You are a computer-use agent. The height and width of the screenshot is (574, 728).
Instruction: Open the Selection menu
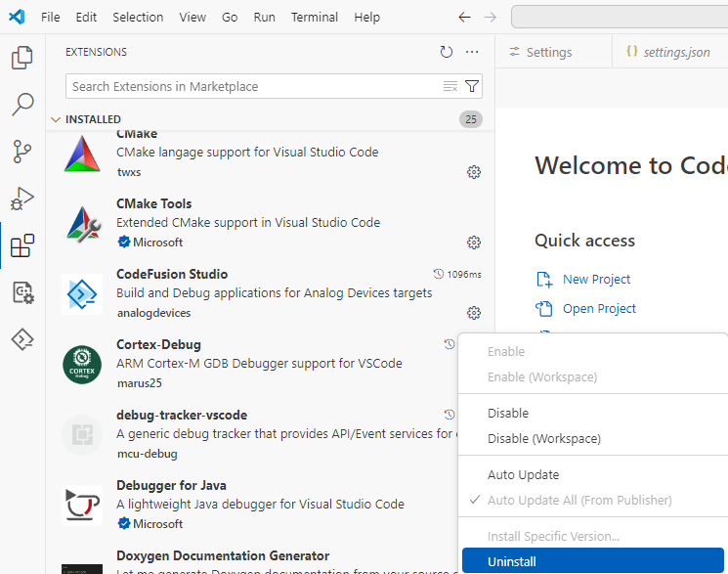(138, 18)
